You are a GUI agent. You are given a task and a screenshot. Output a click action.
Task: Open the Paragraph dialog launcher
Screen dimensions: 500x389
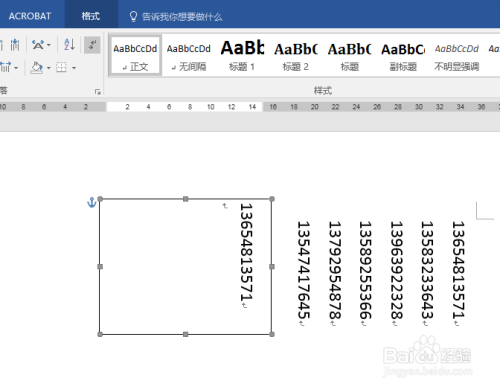point(98,91)
